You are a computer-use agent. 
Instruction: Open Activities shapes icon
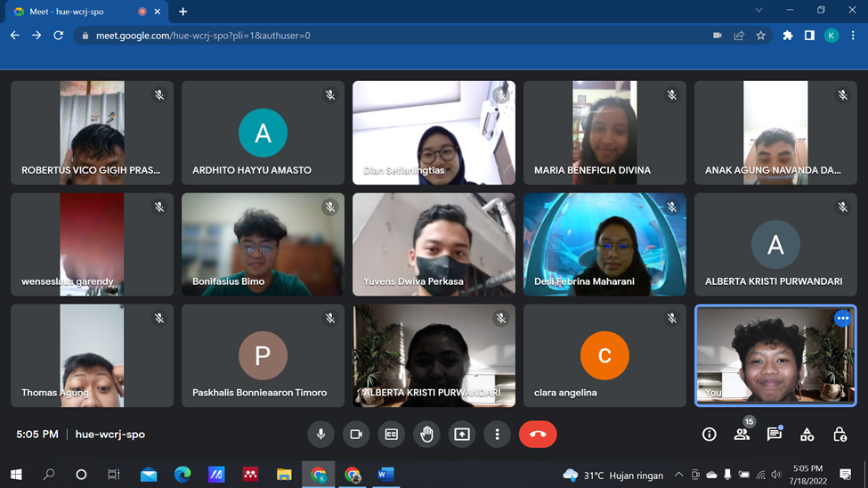click(807, 435)
